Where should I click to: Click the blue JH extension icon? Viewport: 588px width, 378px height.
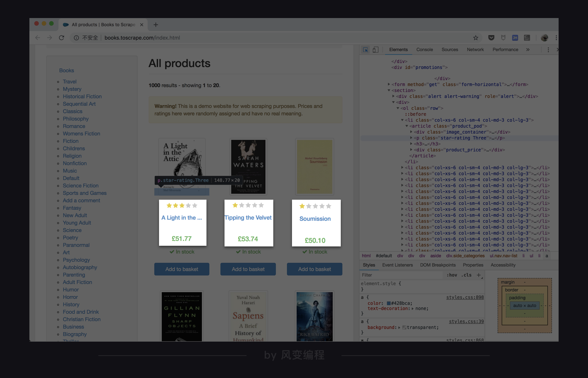coord(515,38)
